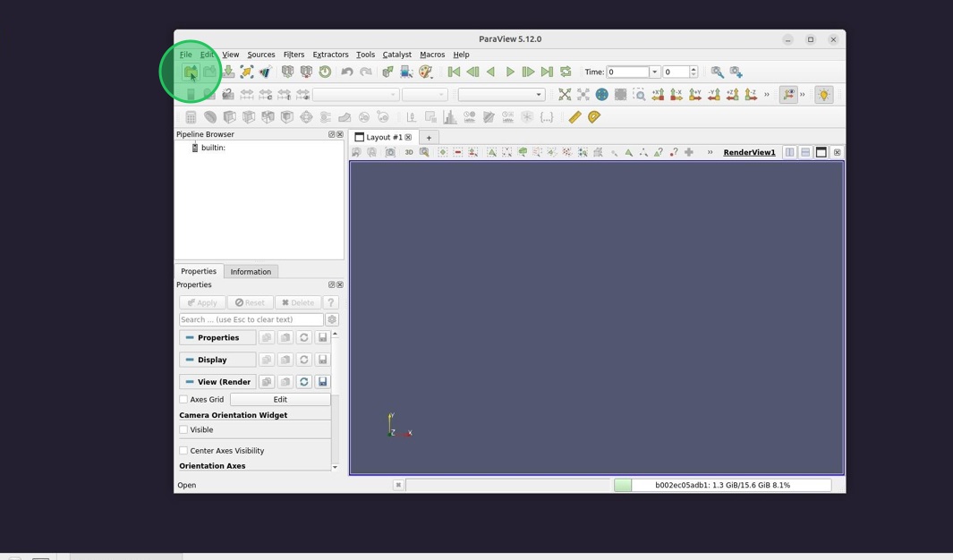This screenshot has width=953, height=560.
Task: Toggle the light kit bulb button
Action: click(823, 94)
